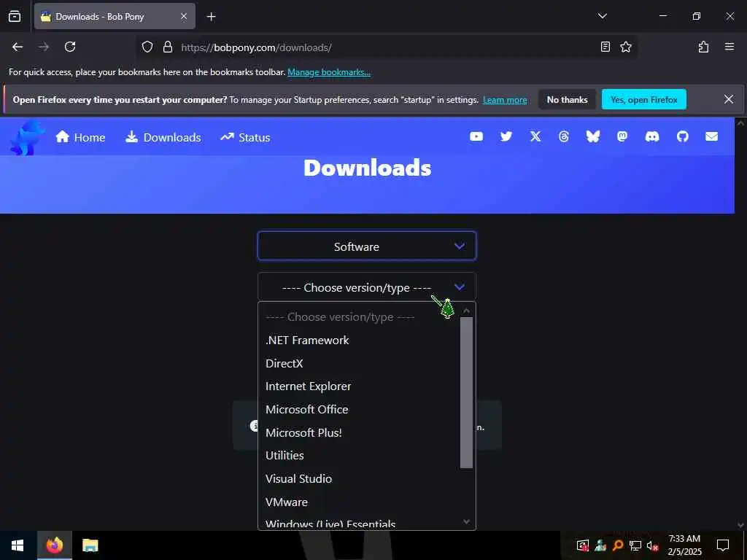Click the No thanks button
The image size is (747, 560).
(567, 99)
